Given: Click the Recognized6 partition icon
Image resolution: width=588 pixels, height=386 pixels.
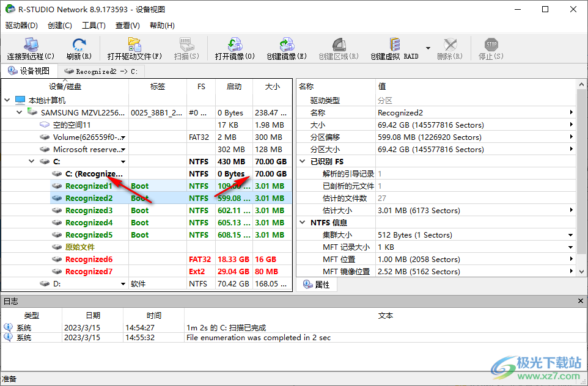Looking at the screenshot, I should coord(57,259).
